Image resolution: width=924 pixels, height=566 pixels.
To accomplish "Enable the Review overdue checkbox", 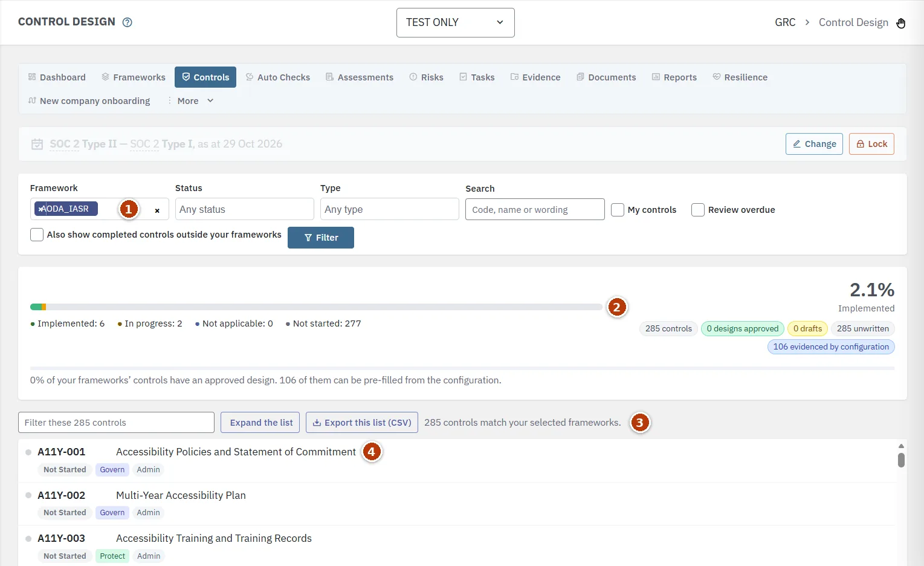I will click(698, 210).
